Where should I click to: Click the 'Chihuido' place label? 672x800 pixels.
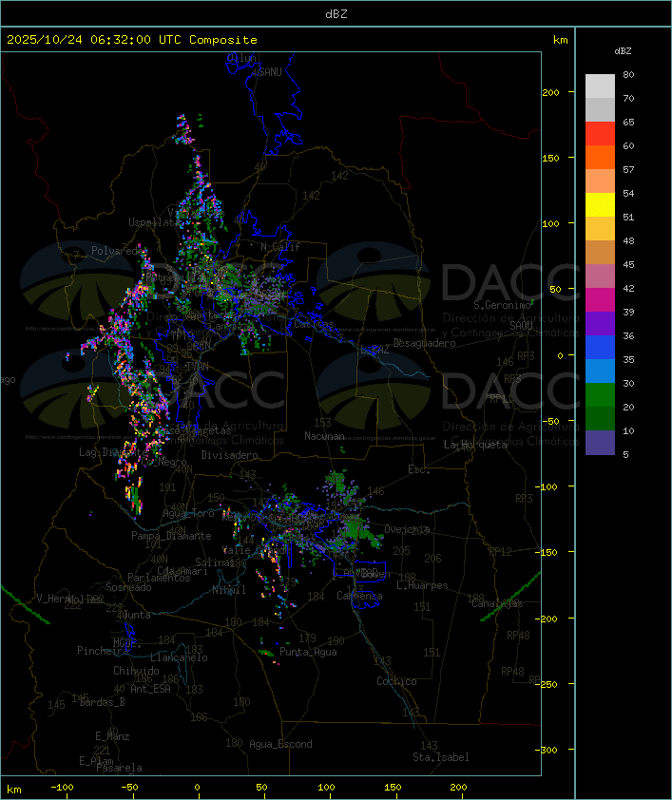(x=136, y=671)
